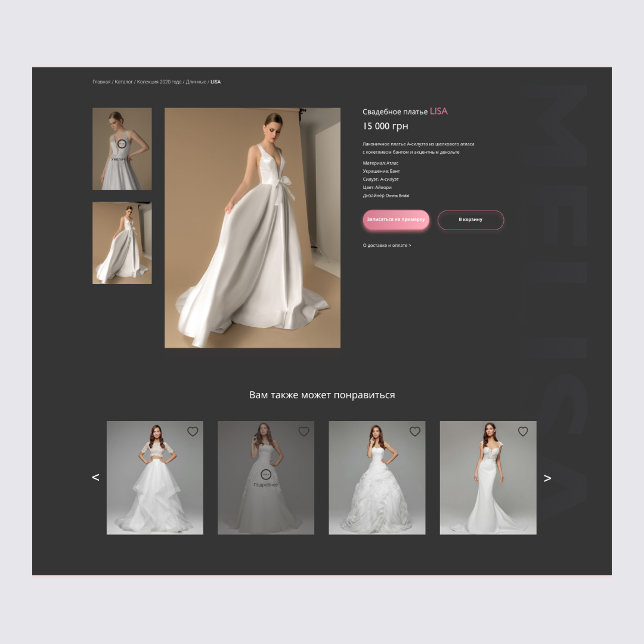Image resolution: width=644 pixels, height=644 pixels.
Task: Open О доставке и оплате link
Action: [x=387, y=245]
